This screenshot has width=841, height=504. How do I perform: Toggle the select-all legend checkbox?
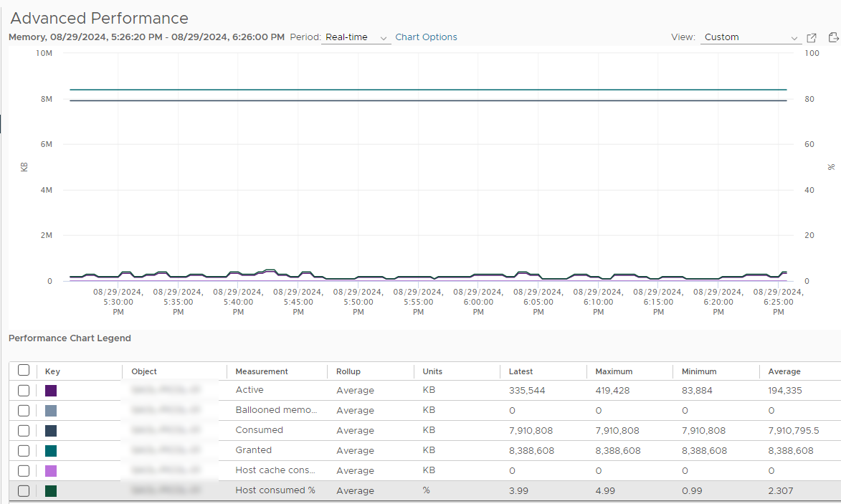[x=24, y=371]
